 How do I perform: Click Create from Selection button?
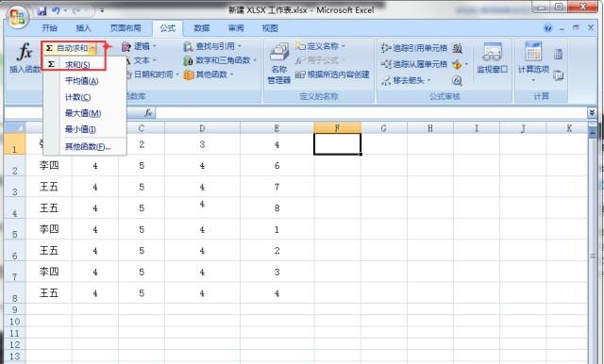pyautogui.click(x=332, y=74)
